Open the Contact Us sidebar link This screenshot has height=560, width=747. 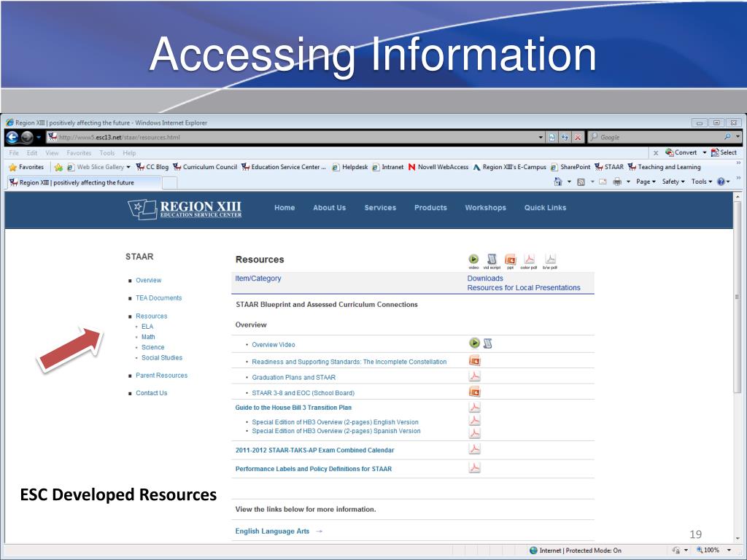tap(152, 393)
